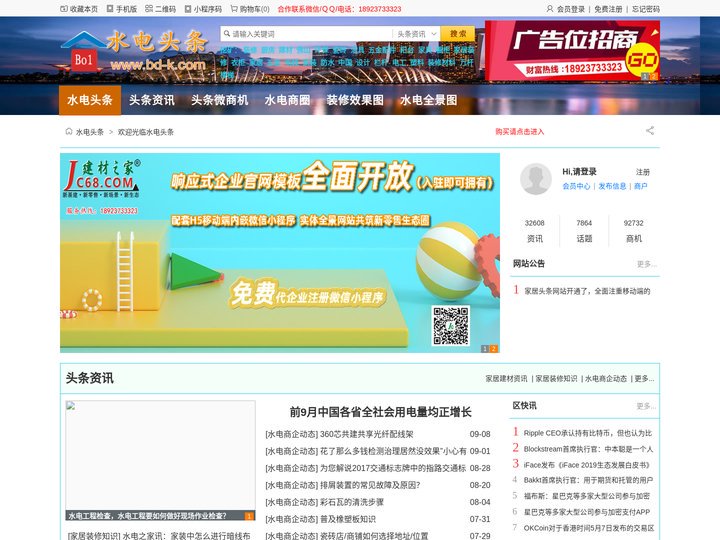720x540 pixels.
Task: Click the 水电商企动态 category link
Action: click(x=606, y=378)
